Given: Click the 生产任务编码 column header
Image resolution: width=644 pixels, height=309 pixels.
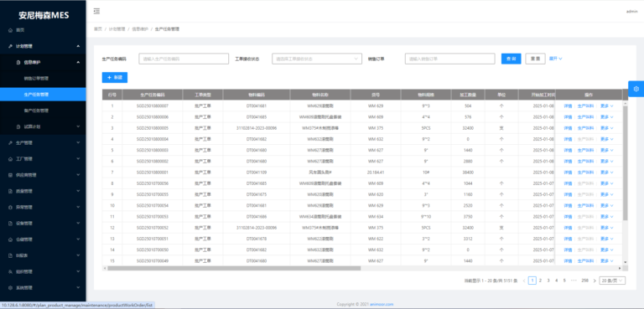Looking at the screenshot, I should (x=153, y=95).
